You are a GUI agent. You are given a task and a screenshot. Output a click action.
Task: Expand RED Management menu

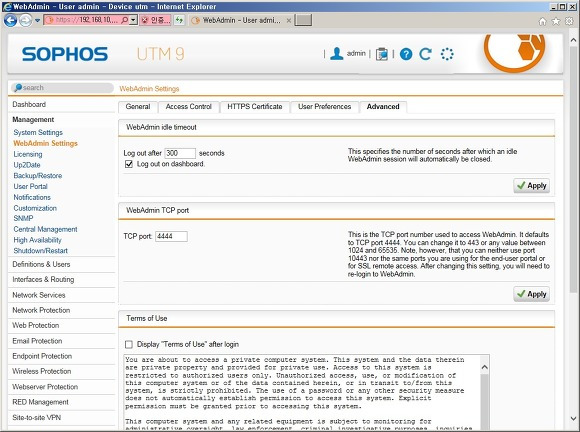(61, 402)
